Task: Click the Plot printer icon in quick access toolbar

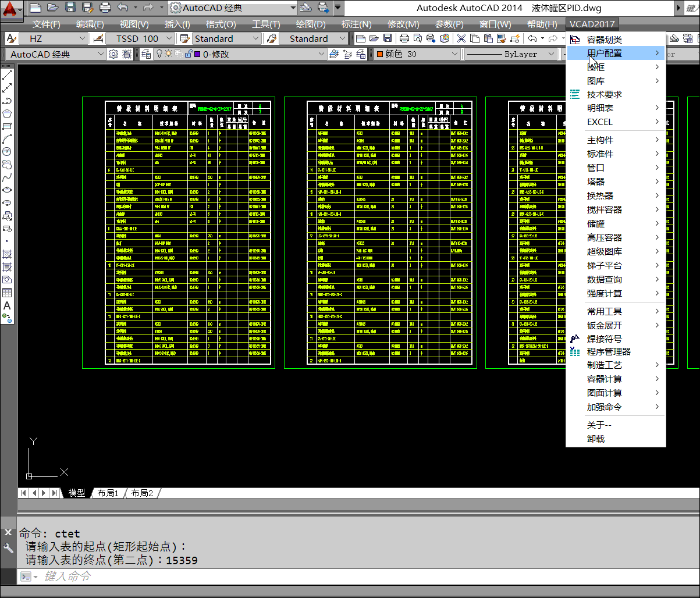Action: [105, 8]
